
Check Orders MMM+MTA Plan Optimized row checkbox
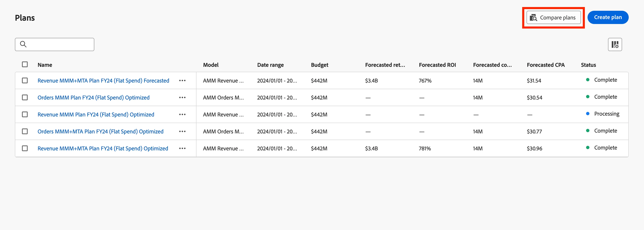point(25,132)
